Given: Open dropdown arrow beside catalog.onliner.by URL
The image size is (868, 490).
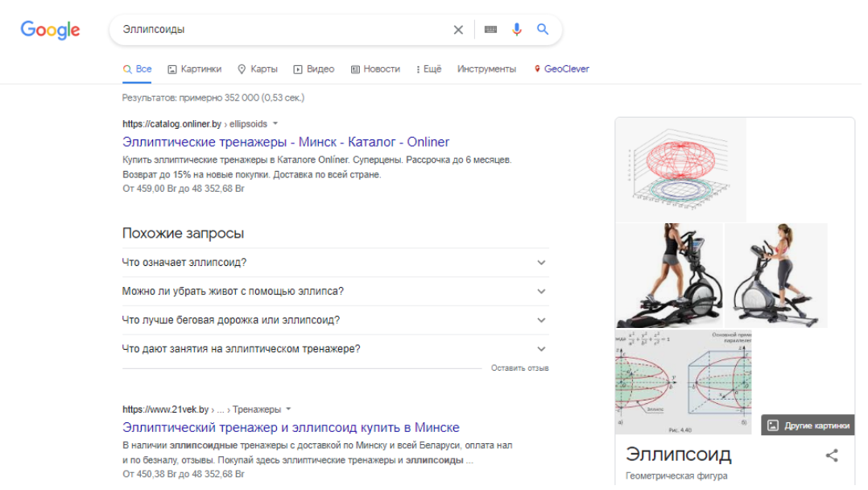Looking at the screenshot, I should point(275,124).
